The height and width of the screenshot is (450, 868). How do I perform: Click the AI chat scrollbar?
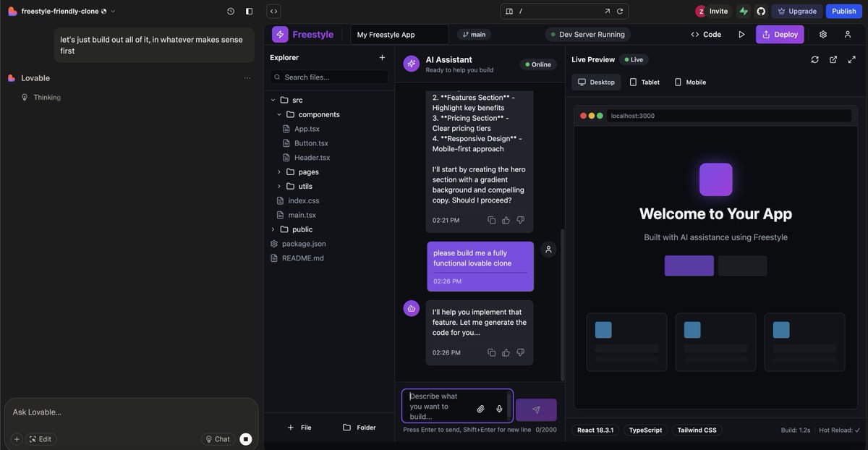click(x=562, y=304)
